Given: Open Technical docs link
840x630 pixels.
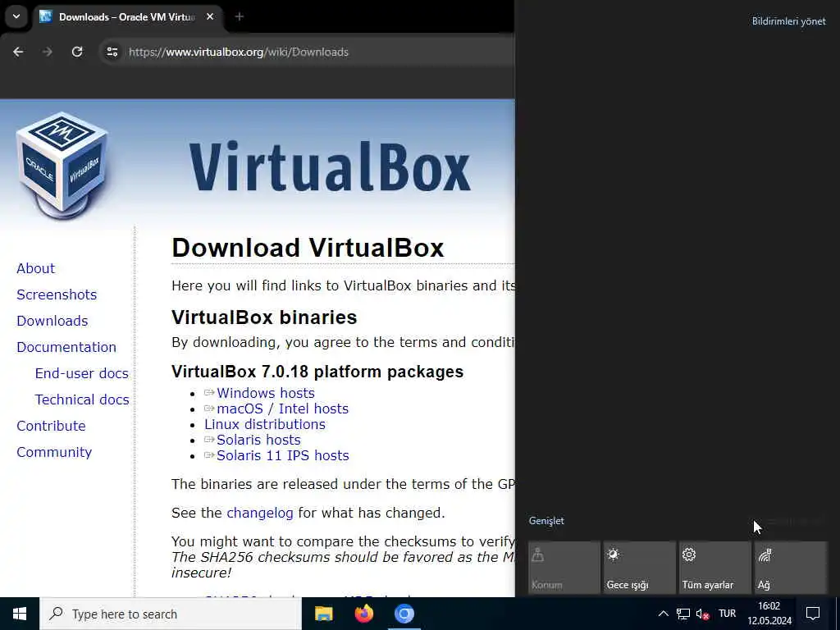Looking at the screenshot, I should 82,399.
